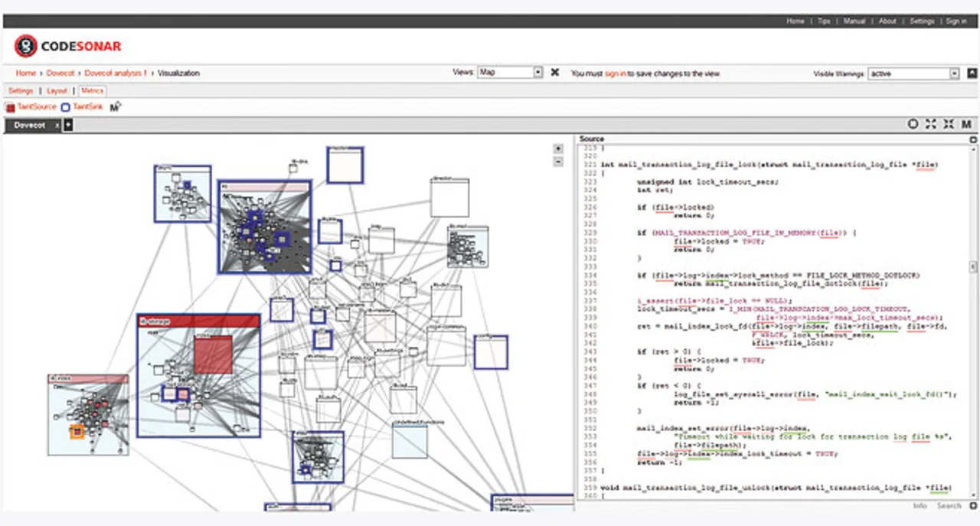The width and height of the screenshot is (980, 526).
Task: Click the mail_transaction_log_file_unlock signature line
Action: pos(776,488)
